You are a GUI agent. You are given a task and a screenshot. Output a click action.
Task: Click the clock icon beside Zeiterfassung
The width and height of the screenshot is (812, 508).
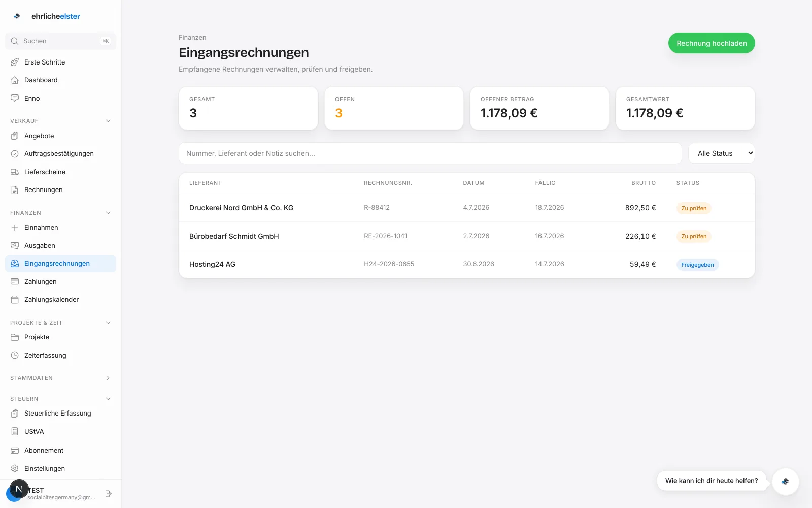[15, 356]
